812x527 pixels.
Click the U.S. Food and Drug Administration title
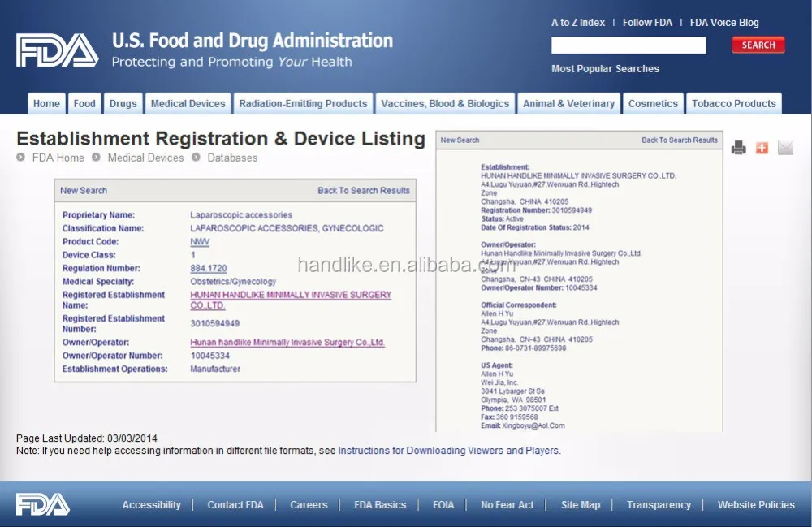pyautogui.click(x=253, y=41)
